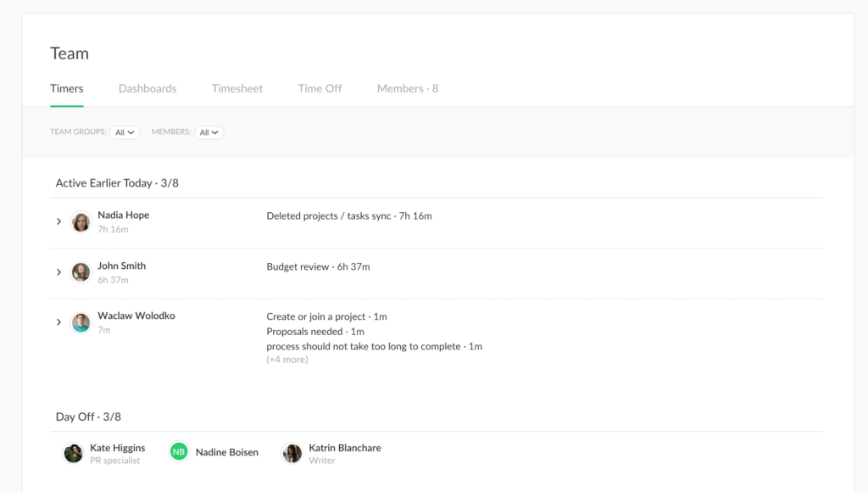This screenshot has width=868, height=492.
Task: Switch to the Dashboards tab
Action: pos(147,88)
